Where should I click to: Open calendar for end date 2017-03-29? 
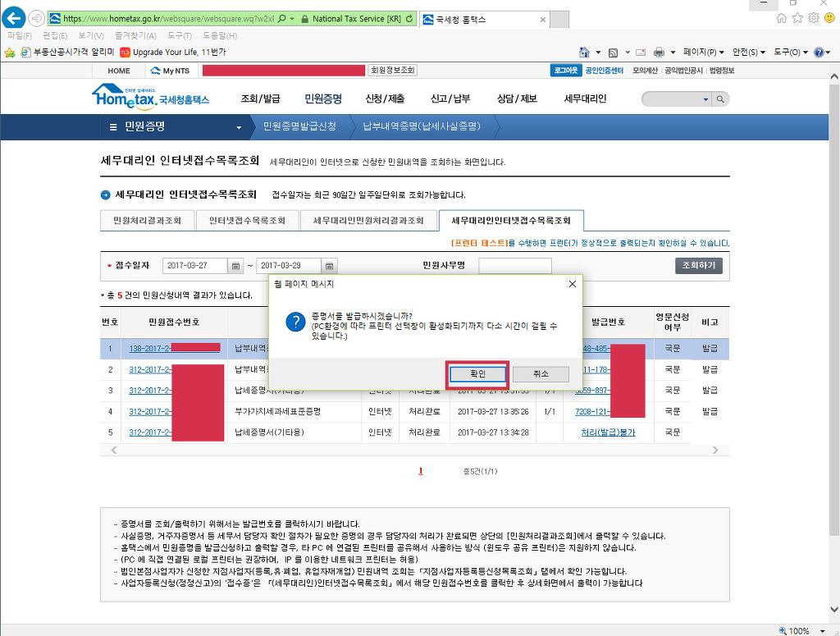coord(330,266)
